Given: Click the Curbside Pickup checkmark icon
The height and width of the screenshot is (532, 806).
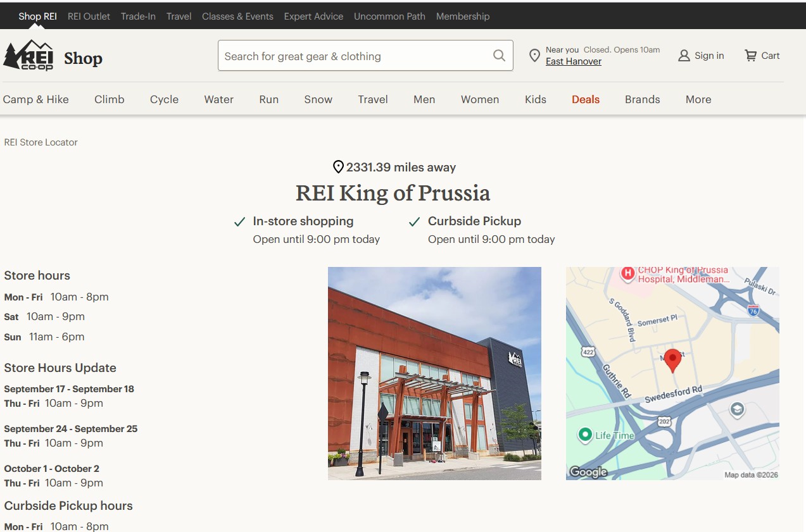Looking at the screenshot, I should coord(415,221).
